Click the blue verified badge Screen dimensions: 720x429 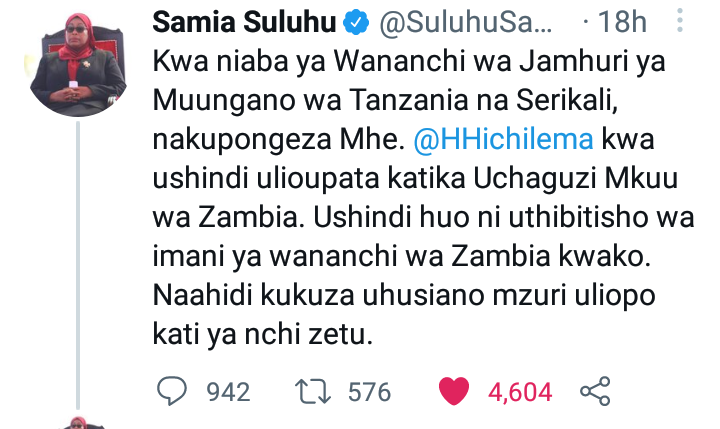point(356,23)
